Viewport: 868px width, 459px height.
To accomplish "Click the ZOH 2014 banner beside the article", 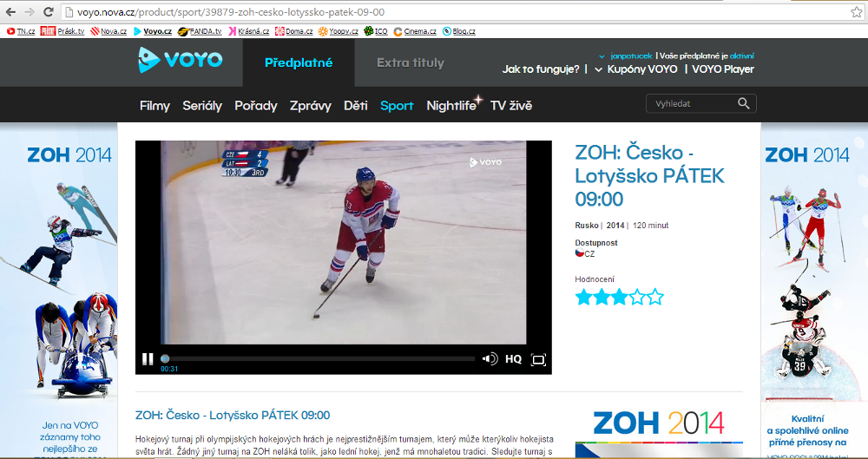I will tap(659, 434).
